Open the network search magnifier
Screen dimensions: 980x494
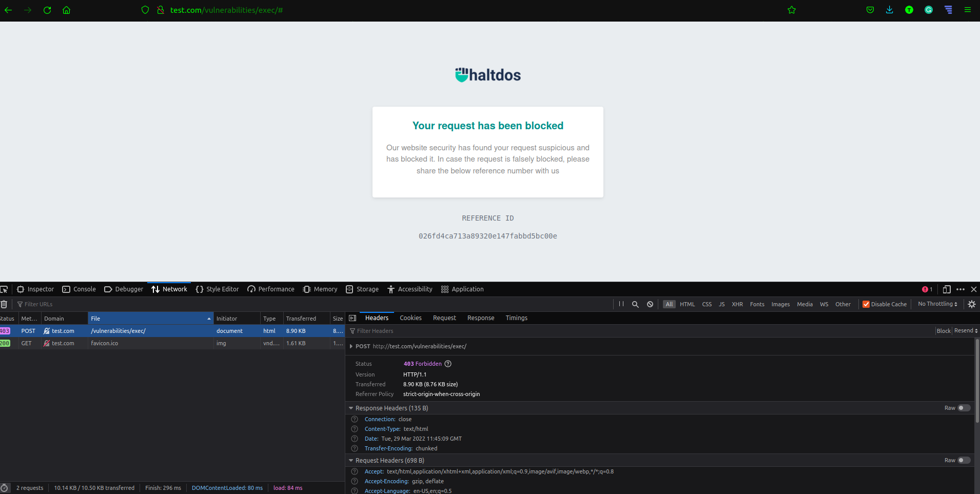point(635,304)
